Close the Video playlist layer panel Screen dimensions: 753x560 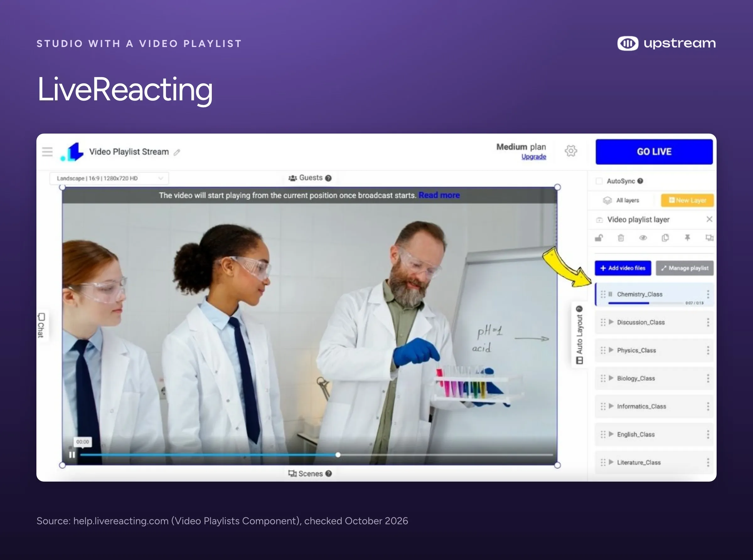click(x=709, y=219)
